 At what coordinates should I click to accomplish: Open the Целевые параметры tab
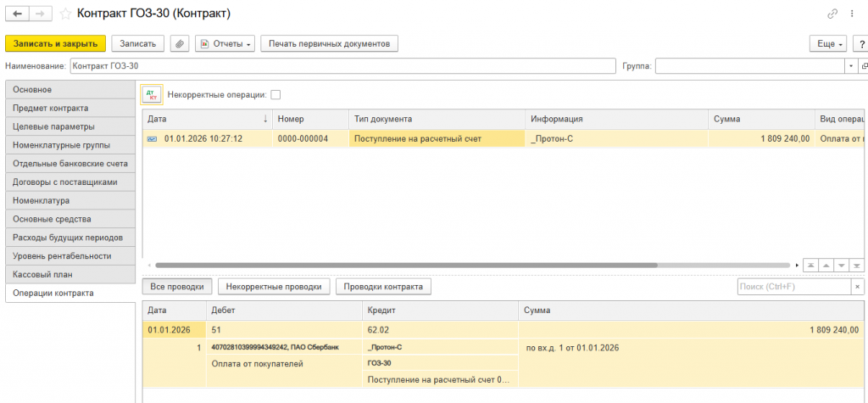coord(70,126)
